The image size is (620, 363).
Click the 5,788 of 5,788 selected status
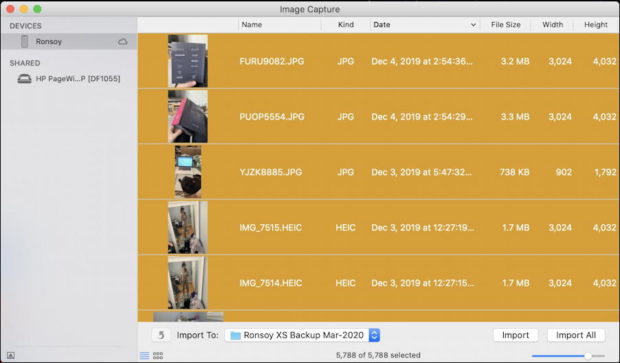click(x=378, y=355)
